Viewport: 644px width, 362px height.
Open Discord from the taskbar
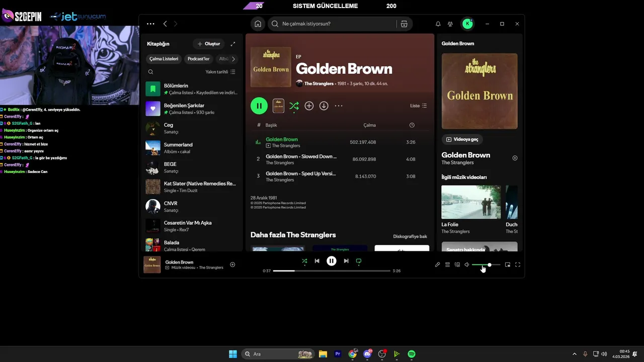point(368,354)
